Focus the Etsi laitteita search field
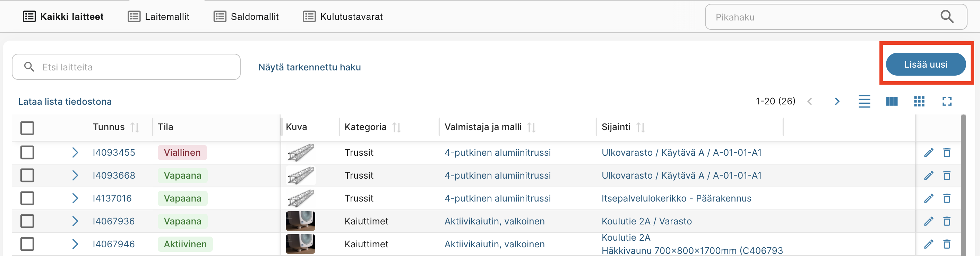980x256 pixels. pyautogui.click(x=126, y=67)
